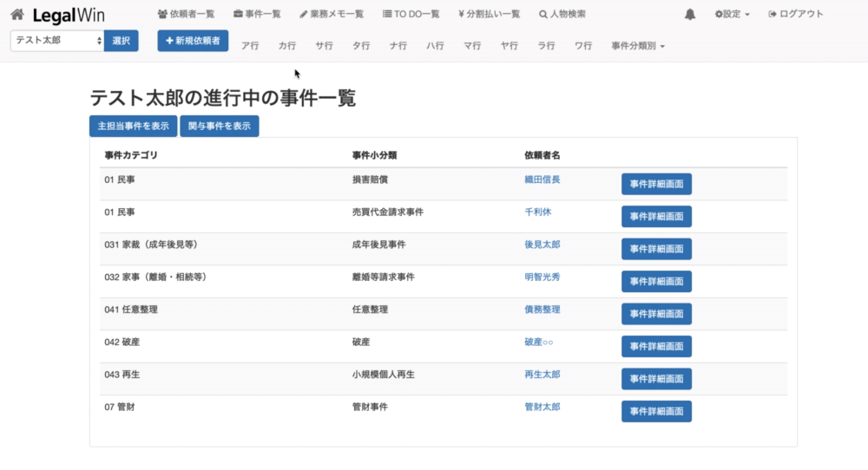Open 依頼者一覧 client list from navbar
868x470 pixels.
click(186, 15)
